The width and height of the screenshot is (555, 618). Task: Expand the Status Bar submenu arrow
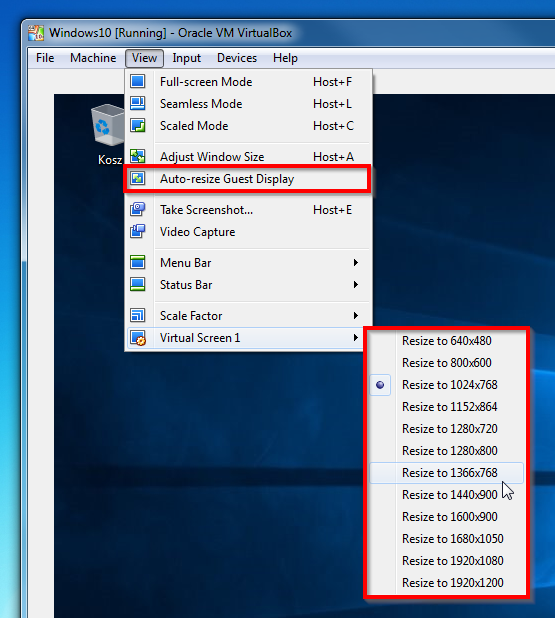[356, 285]
